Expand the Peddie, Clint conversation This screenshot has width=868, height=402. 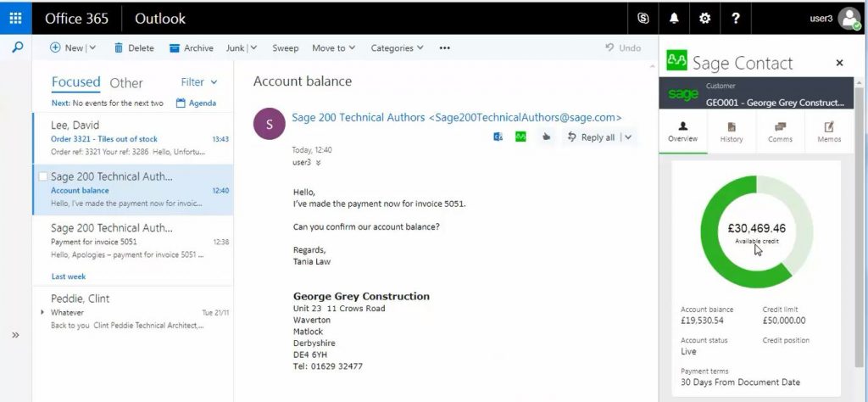point(42,312)
